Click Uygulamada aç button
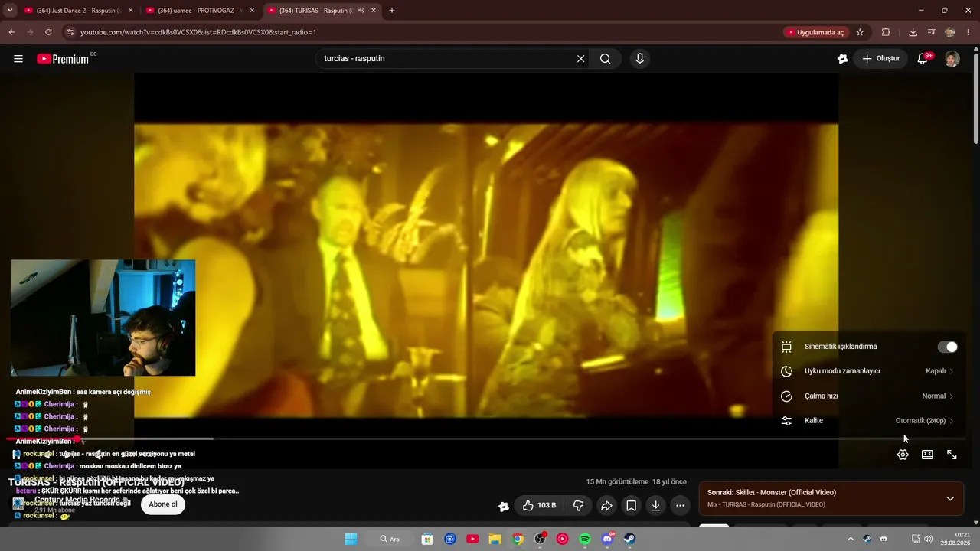The image size is (980, 551). pos(815,32)
